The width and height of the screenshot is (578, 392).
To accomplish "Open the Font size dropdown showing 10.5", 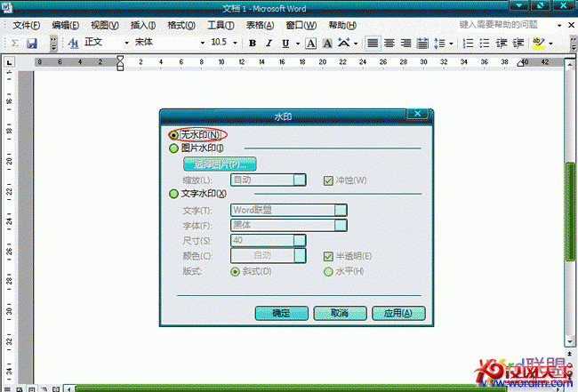I will (235, 43).
